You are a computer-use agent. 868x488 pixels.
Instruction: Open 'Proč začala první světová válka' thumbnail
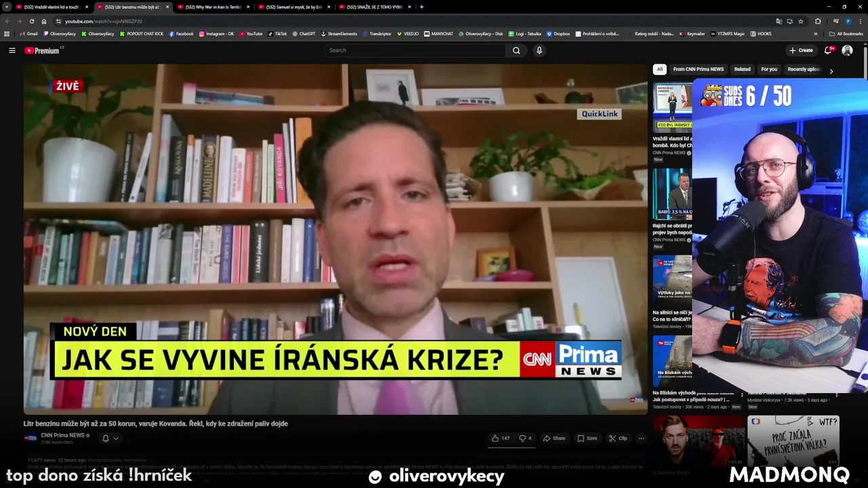[793, 441]
